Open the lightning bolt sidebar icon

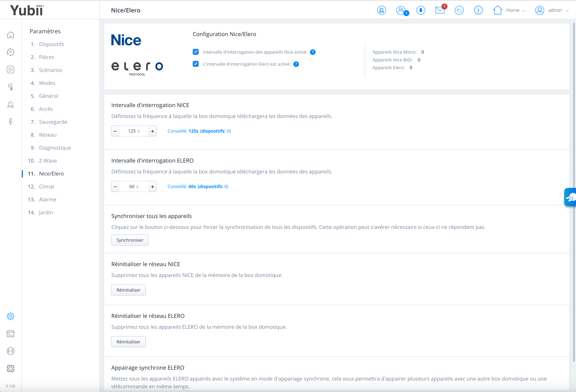tap(10, 121)
